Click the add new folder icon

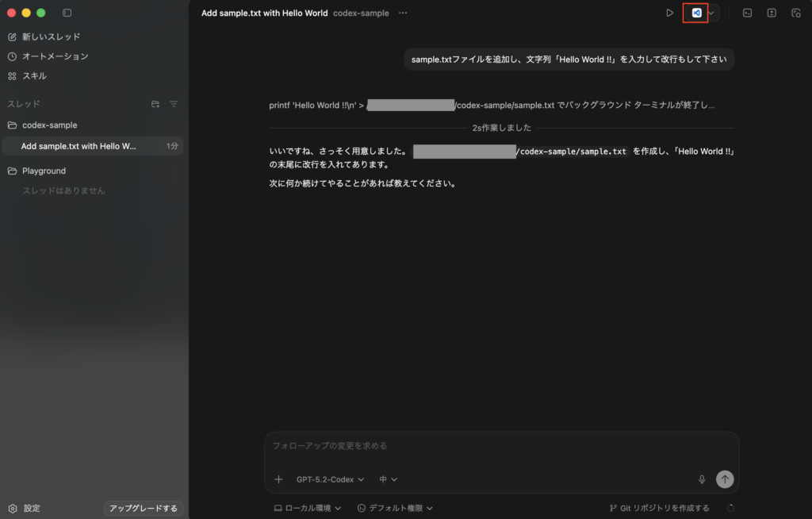click(x=155, y=104)
